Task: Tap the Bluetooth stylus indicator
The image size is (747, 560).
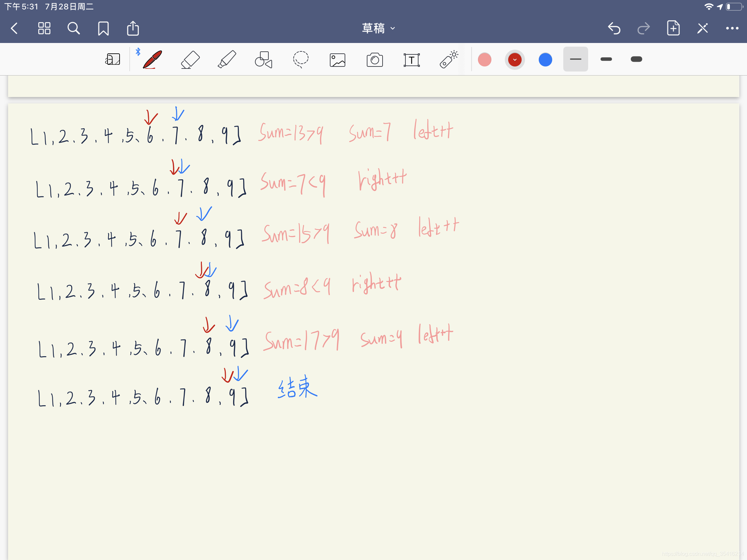Action: coord(138,52)
